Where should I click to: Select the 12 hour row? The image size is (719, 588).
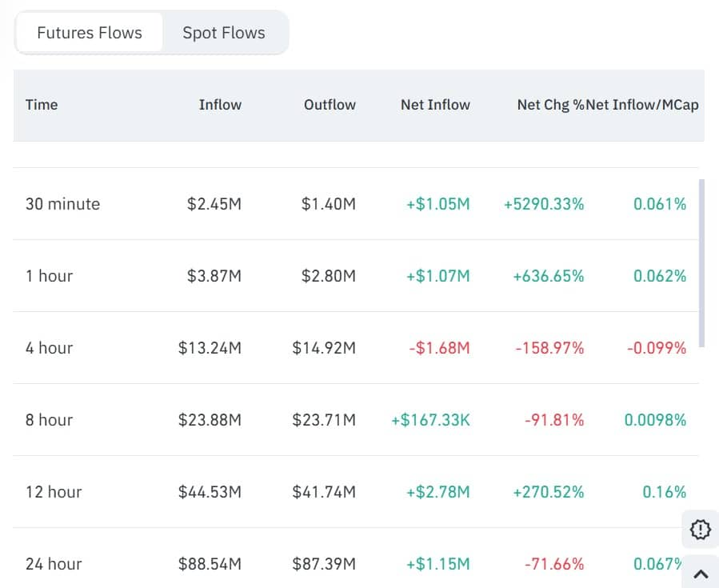pos(53,492)
